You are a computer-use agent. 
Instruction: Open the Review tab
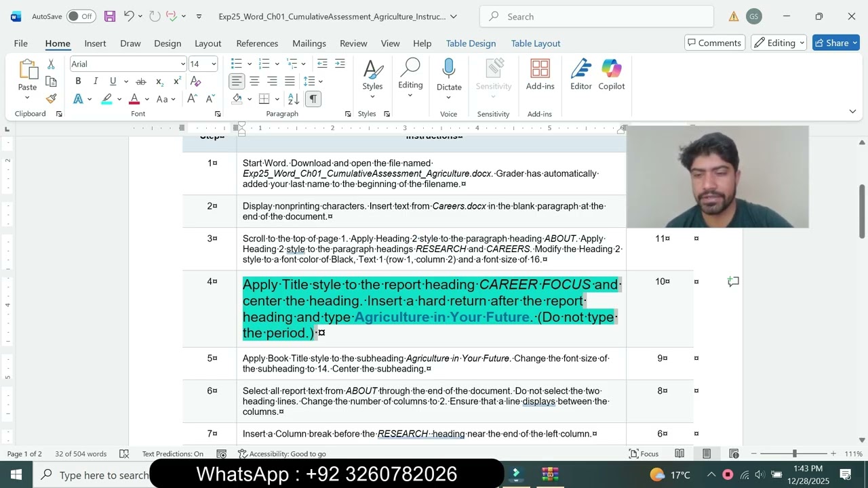(353, 43)
